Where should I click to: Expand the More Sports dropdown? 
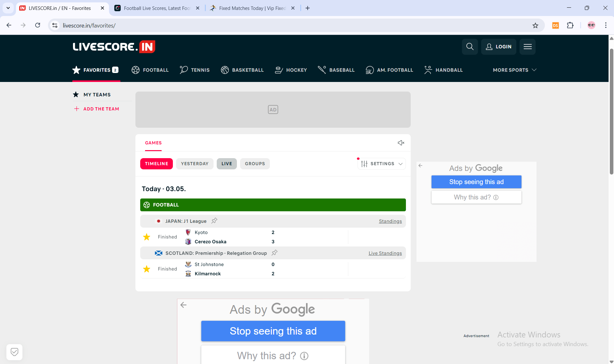click(x=514, y=70)
